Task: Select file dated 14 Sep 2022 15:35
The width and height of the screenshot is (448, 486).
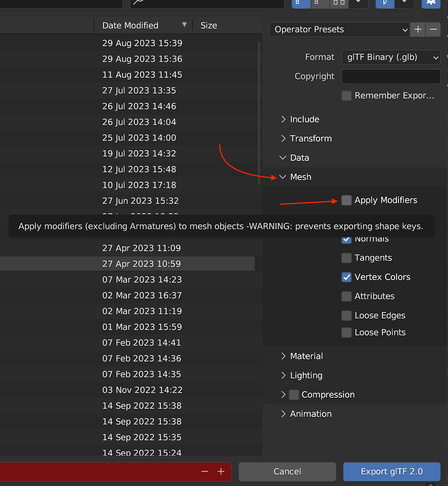Action: click(x=127, y=437)
